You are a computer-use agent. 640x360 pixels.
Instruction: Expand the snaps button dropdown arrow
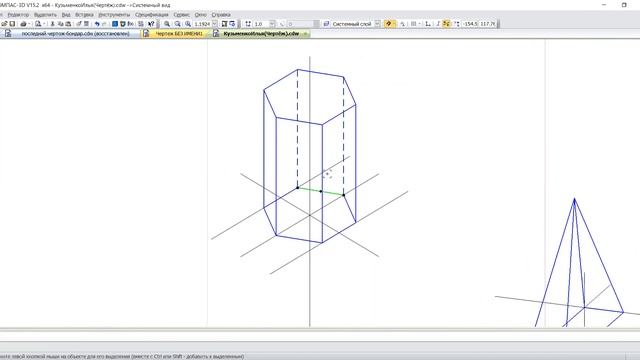click(394, 24)
